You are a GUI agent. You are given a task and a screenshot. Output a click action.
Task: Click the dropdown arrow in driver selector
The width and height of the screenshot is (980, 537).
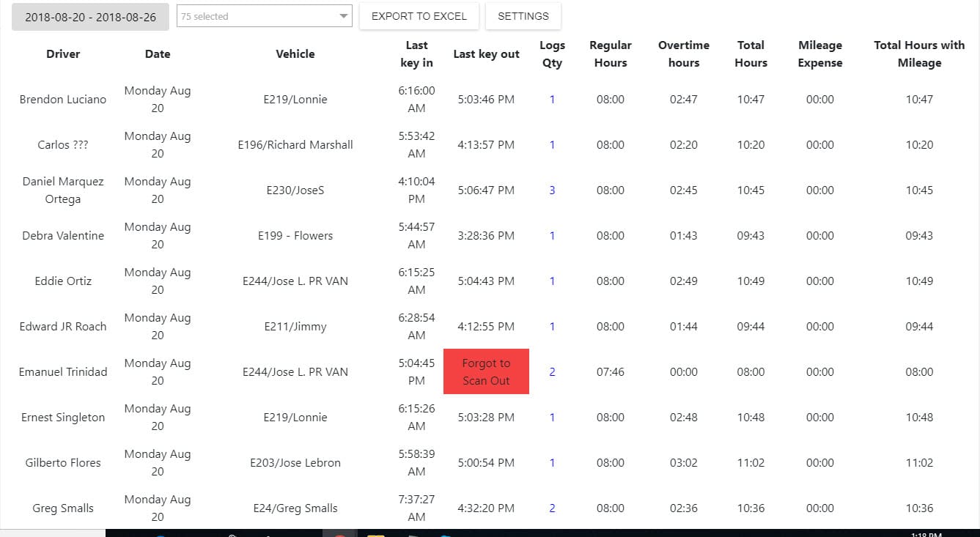343,16
